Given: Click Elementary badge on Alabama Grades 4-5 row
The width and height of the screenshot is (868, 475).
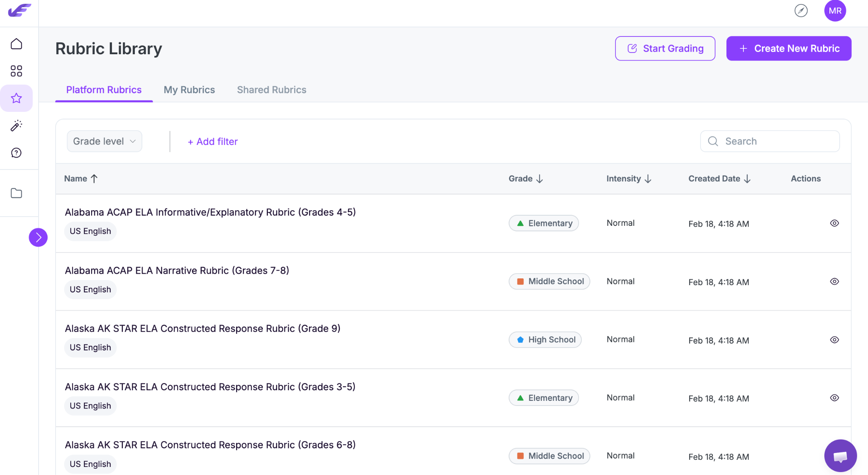Looking at the screenshot, I should click(x=544, y=223).
